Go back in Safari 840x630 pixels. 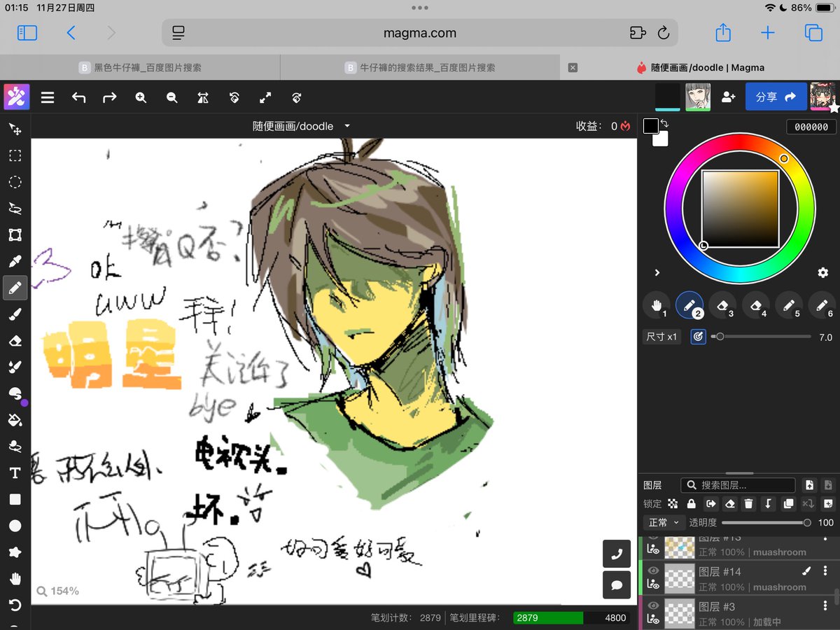coord(71,33)
